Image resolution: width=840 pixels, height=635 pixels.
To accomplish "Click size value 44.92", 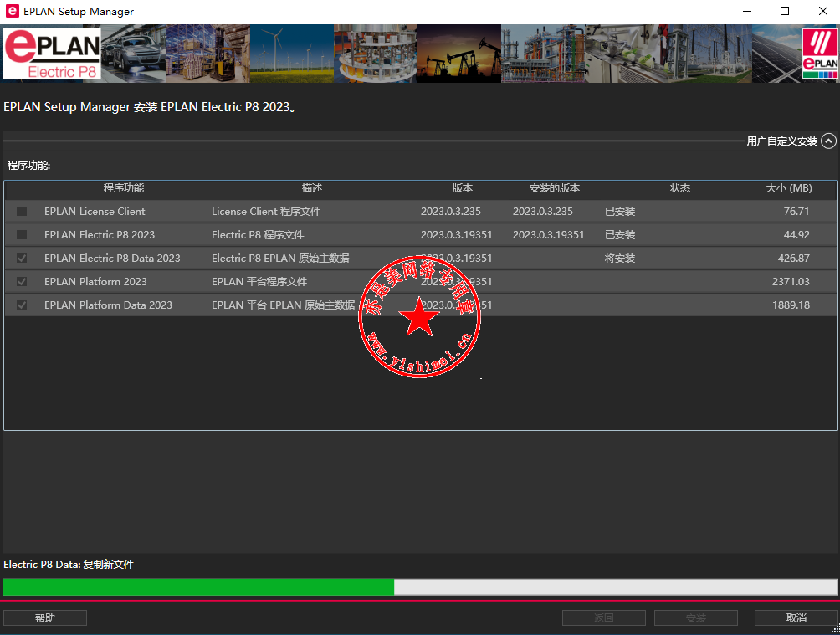I will point(796,235).
